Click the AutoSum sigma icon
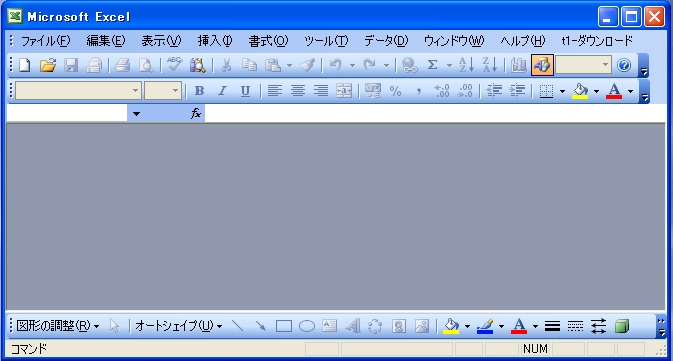The height and width of the screenshot is (361, 673). click(433, 65)
